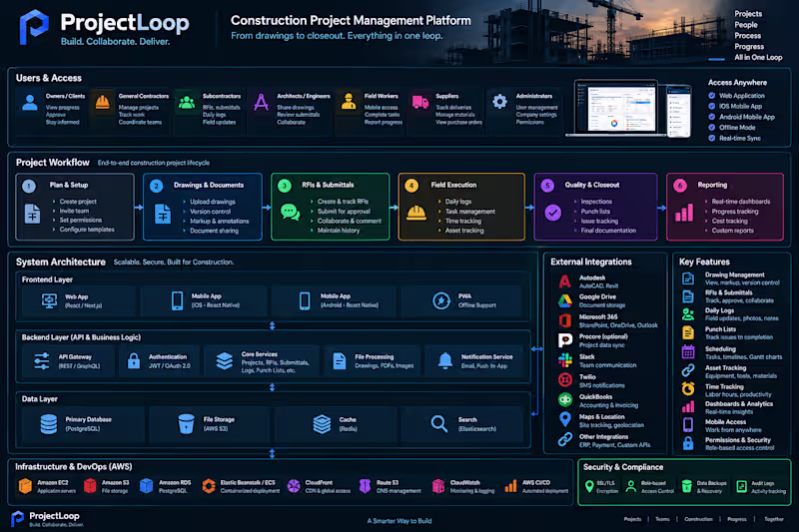This screenshot has height=532, width=799.
Task: Toggle the Offline Mode checkmark
Action: (x=712, y=128)
